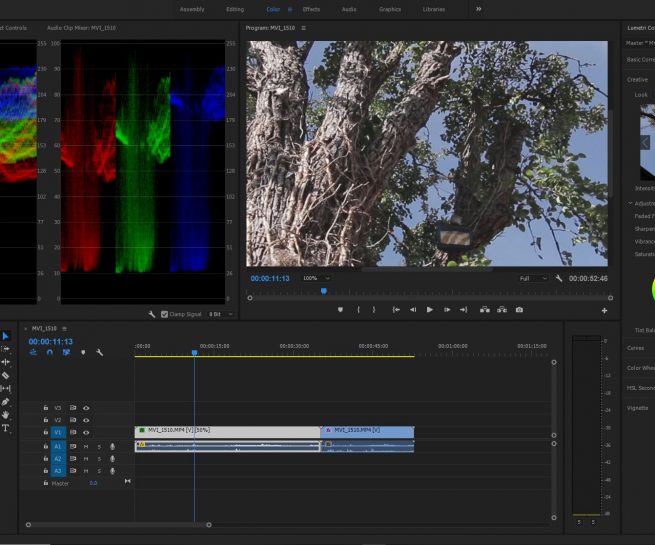
Task: Click timeline Add Marker icon
Action: [83, 352]
